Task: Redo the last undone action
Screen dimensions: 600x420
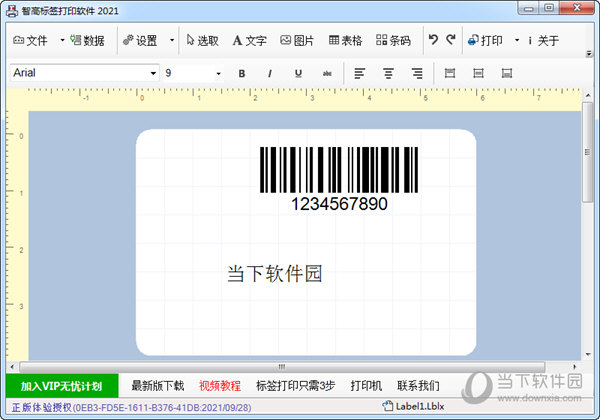Action: click(x=451, y=39)
